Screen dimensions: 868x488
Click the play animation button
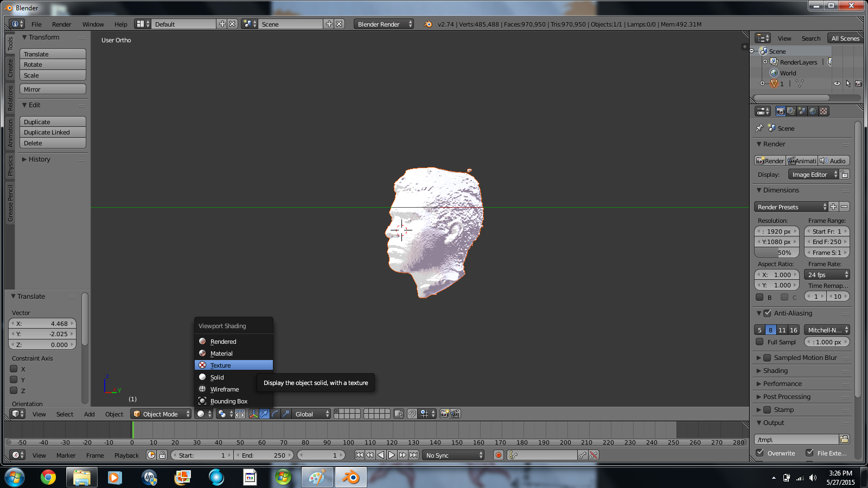click(392, 455)
